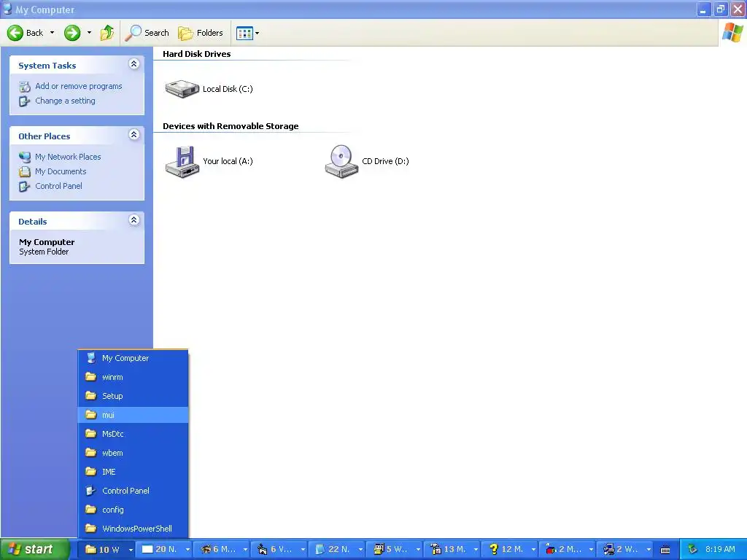Viewport: 747px width, 560px height.
Task: Click the My Computer title bar icon
Action: tap(7, 9)
